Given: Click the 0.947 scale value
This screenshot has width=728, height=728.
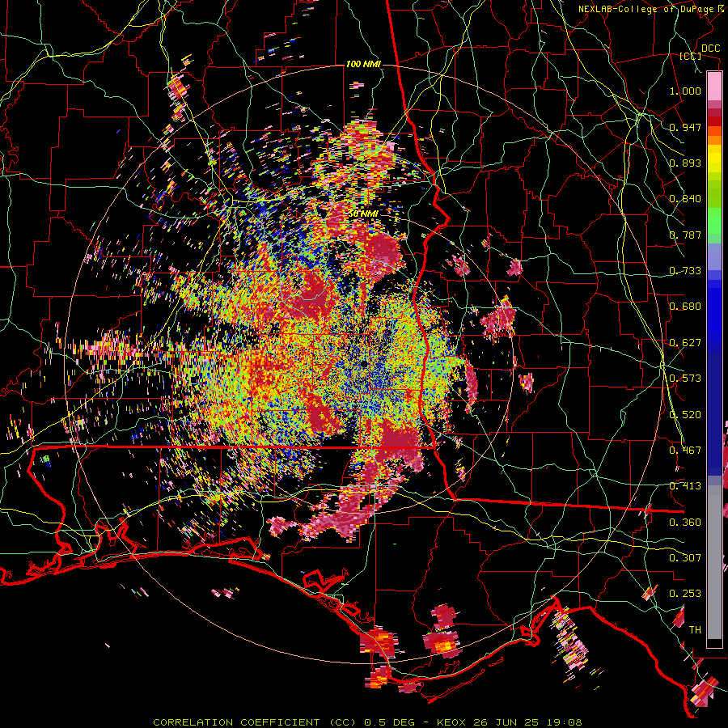Looking at the screenshot, I should [x=685, y=127].
